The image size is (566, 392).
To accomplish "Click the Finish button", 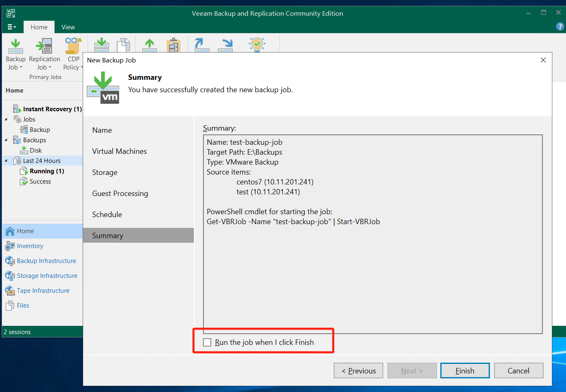I will coord(465,370).
